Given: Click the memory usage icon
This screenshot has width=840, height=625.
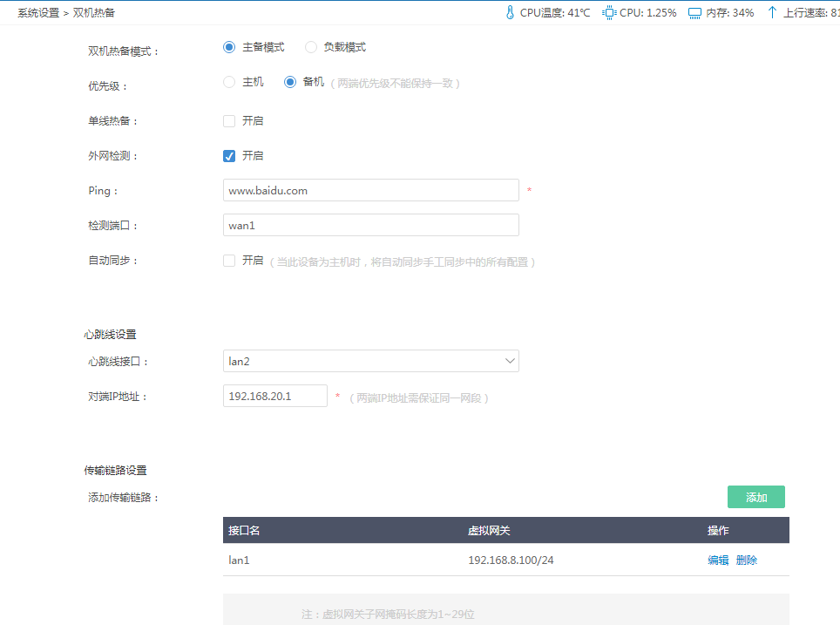Looking at the screenshot, I should [x=694, y=13].
